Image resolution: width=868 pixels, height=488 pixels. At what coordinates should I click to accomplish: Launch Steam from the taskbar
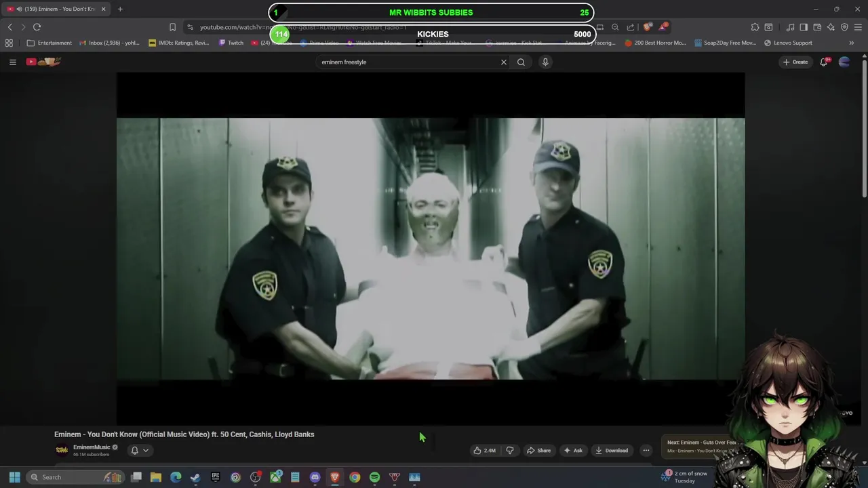coord(195,477)
